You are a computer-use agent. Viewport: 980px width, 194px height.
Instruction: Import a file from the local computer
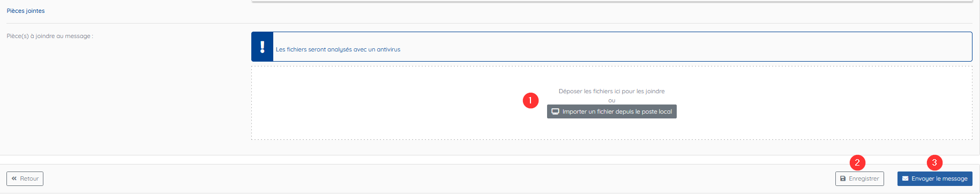tap(612, 111)
